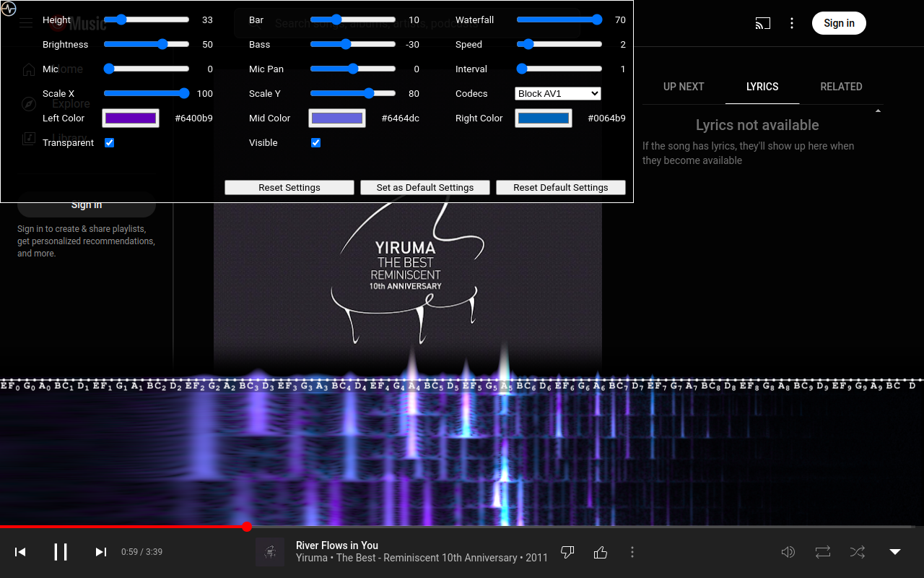924x578 pixels.
Task: Click the Speed slider
Action: (x=559, y=45)
